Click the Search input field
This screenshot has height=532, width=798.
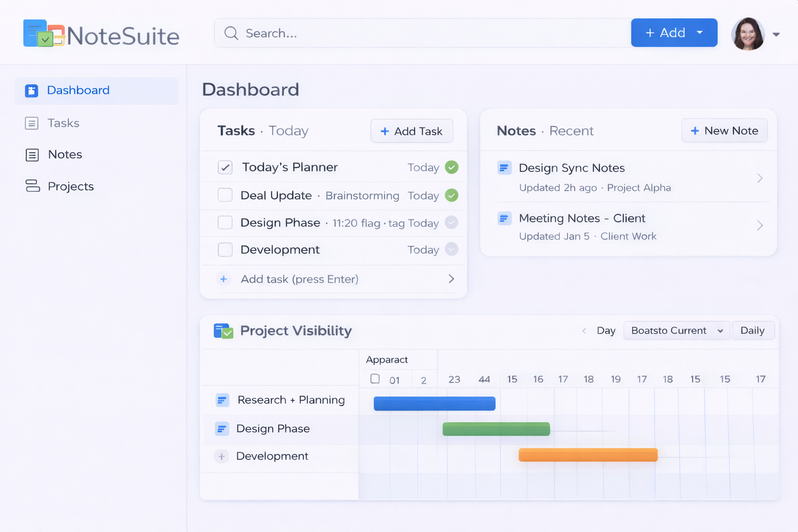(x=416, y=33)
